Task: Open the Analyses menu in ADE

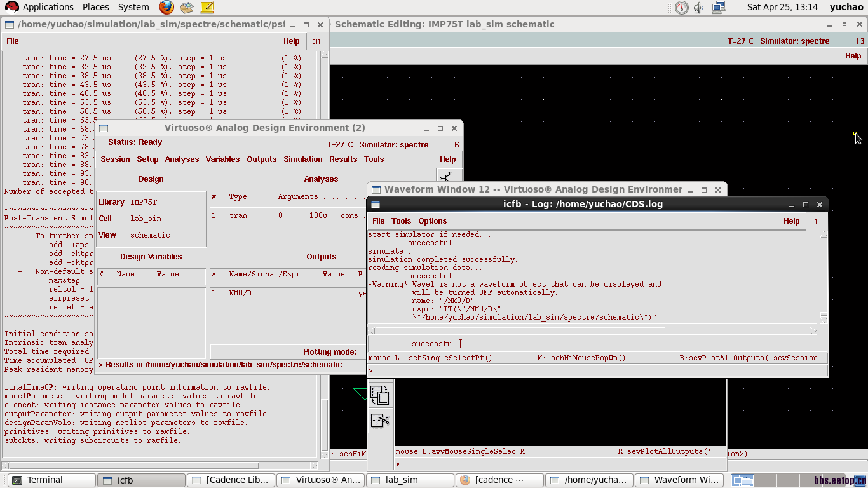Action: coord(182,159)
